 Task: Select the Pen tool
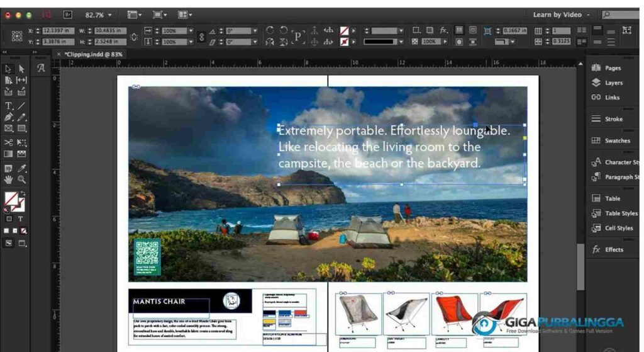(x=8, y=117)
